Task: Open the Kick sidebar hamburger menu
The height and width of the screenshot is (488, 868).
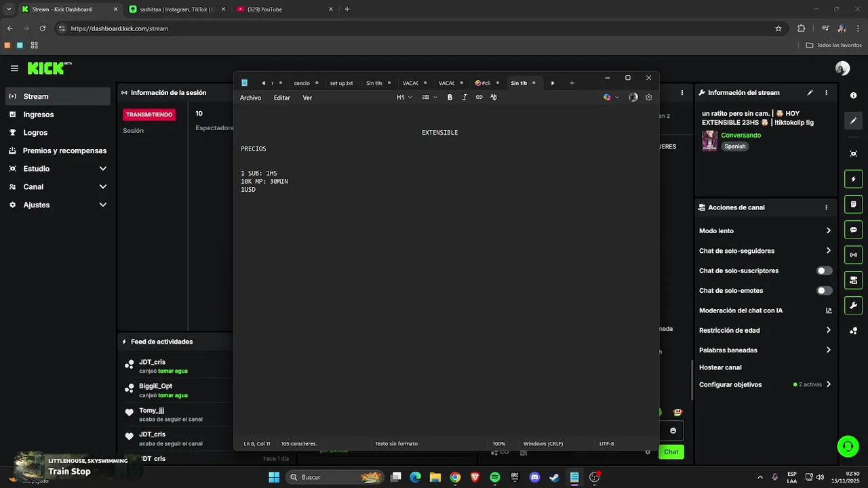Action: pyautogui.click(x=14, y=68)
